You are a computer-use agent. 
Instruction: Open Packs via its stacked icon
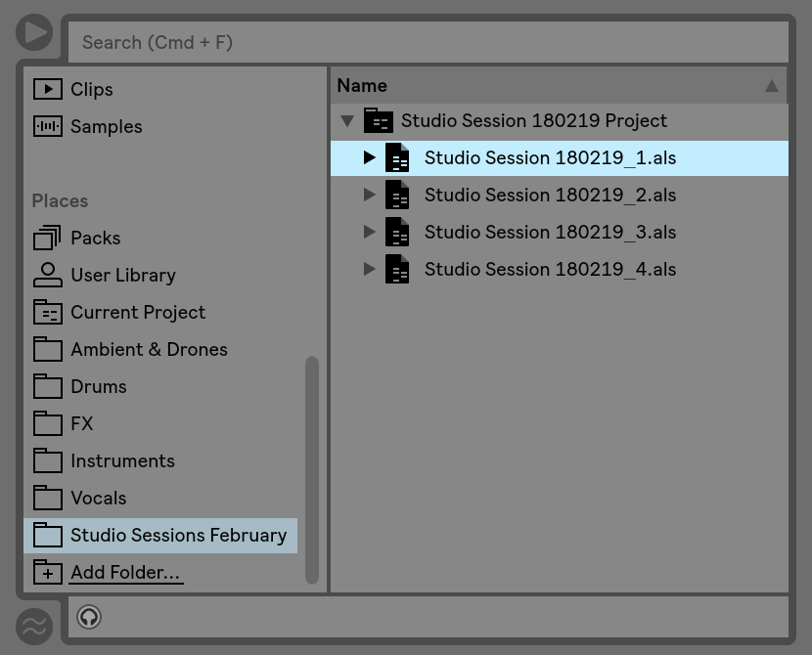[x=47, y=238]
